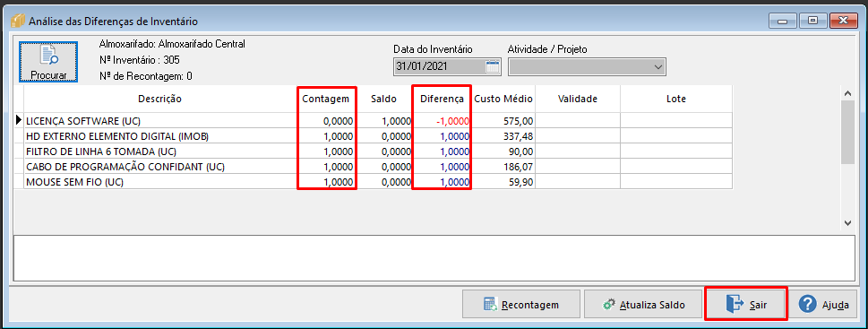Image resolution: width=868 pixels, height=329 pixels.
Task: Click the grid scrollbar up arrow
Action: (x=847, y=92)
